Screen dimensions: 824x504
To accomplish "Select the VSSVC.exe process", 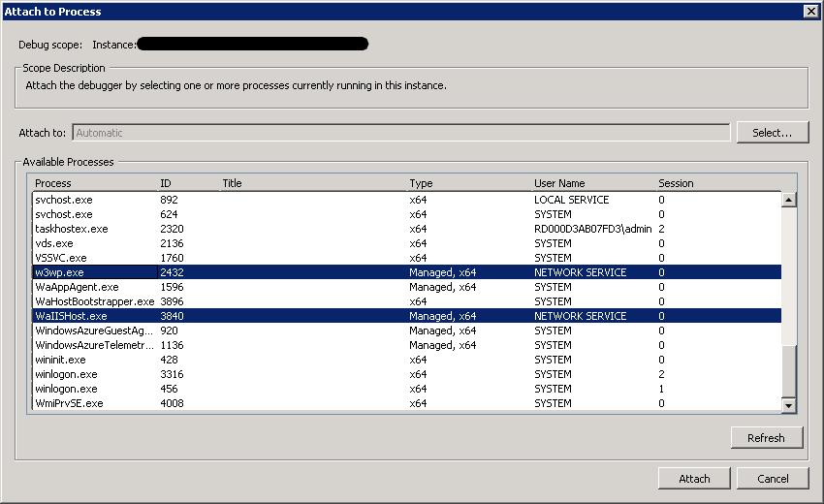I will (x=407, y=258).
